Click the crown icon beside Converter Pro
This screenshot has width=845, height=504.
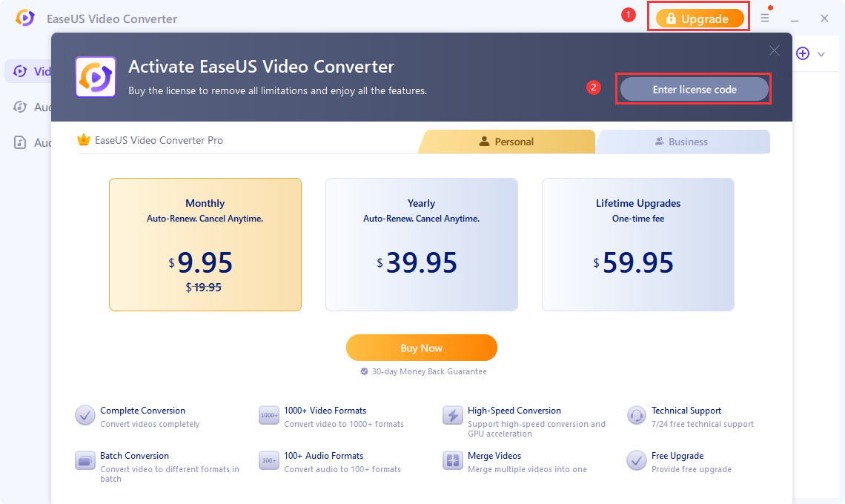click(84, 139)
